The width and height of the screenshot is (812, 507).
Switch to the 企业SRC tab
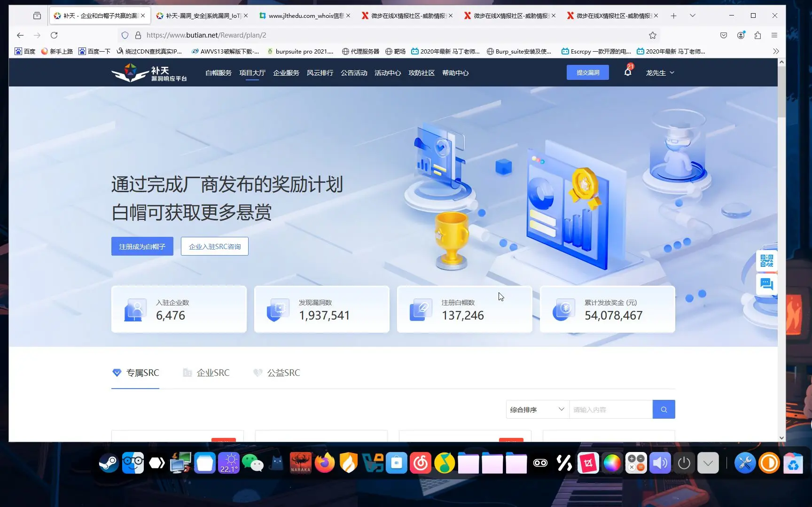pyautogui.click(x=213, y=373)
